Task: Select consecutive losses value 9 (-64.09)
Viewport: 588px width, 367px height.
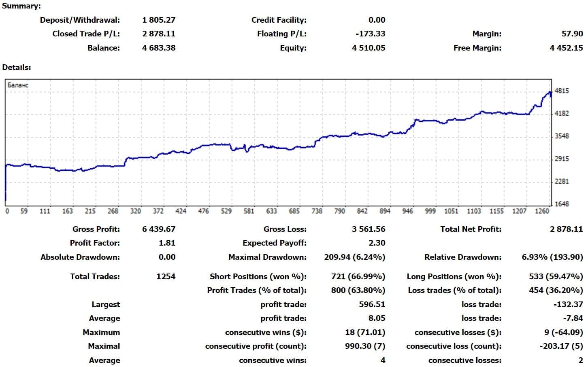Action: tap(564, 332)
